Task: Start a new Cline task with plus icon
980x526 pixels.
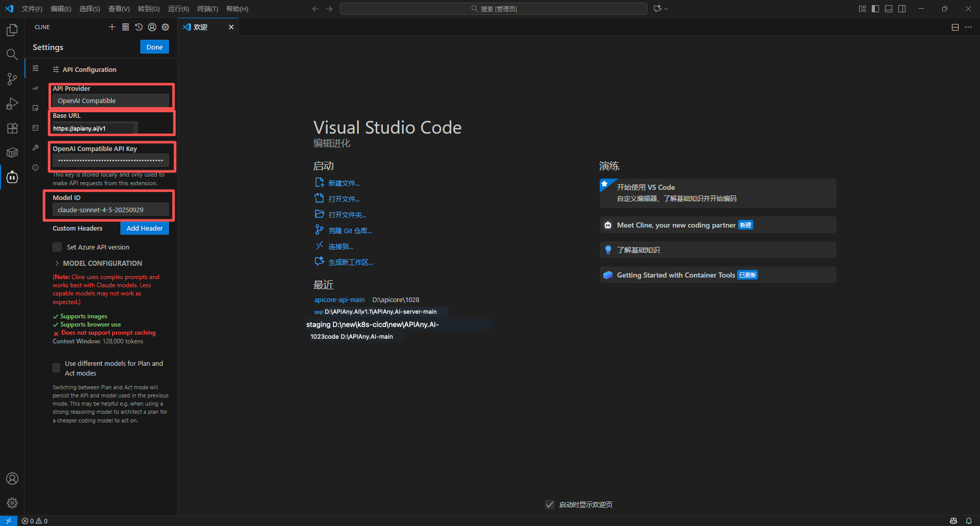Action: [x=112, y=27]
